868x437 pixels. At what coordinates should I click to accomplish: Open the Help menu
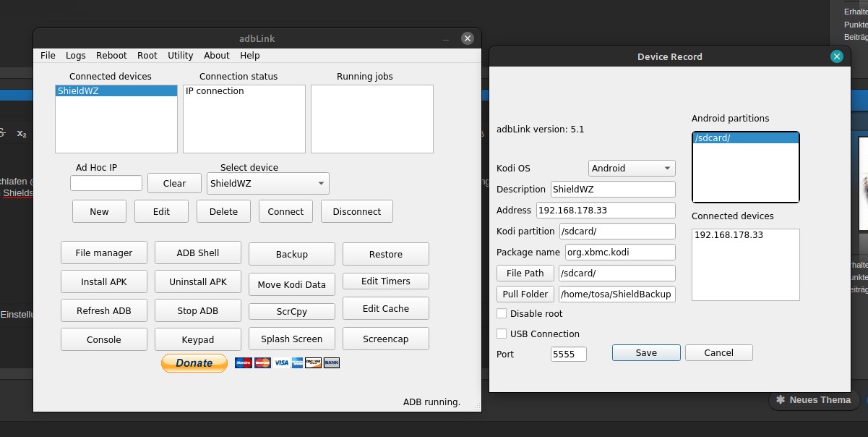tap(250, 56)
